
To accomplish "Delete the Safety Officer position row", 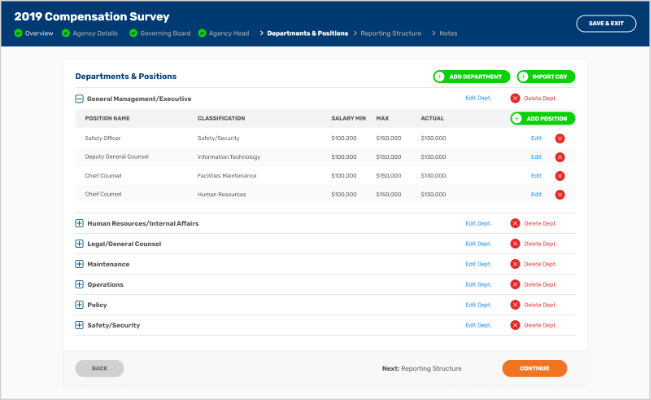I will point(559,138).
